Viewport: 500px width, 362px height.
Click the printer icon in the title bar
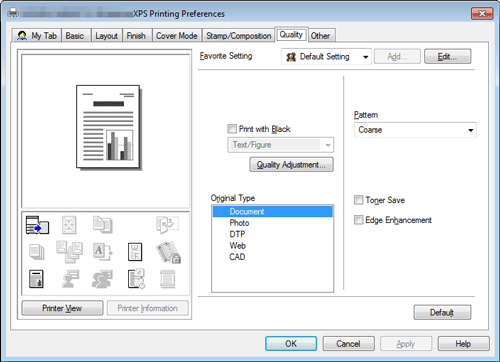(13, 14)
